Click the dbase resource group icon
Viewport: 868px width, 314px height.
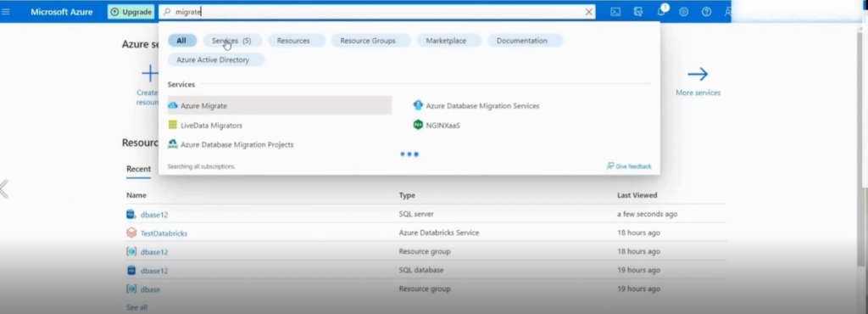[131, 289]
